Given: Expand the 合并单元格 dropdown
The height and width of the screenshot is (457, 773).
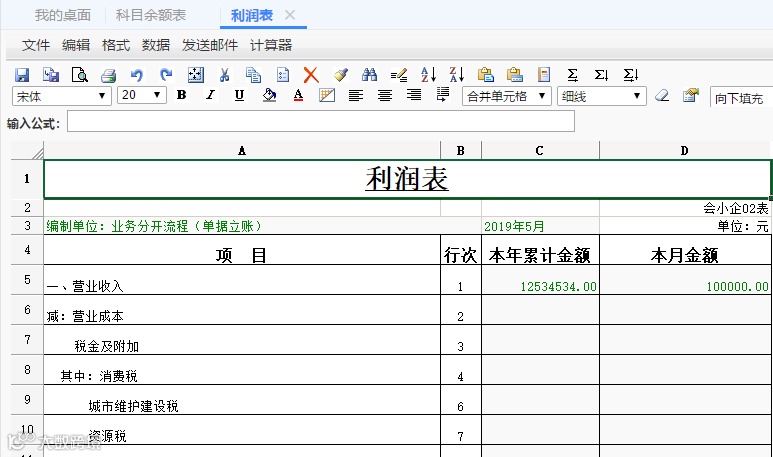Looking at the screenshot, I should click(x=506, y=96).
